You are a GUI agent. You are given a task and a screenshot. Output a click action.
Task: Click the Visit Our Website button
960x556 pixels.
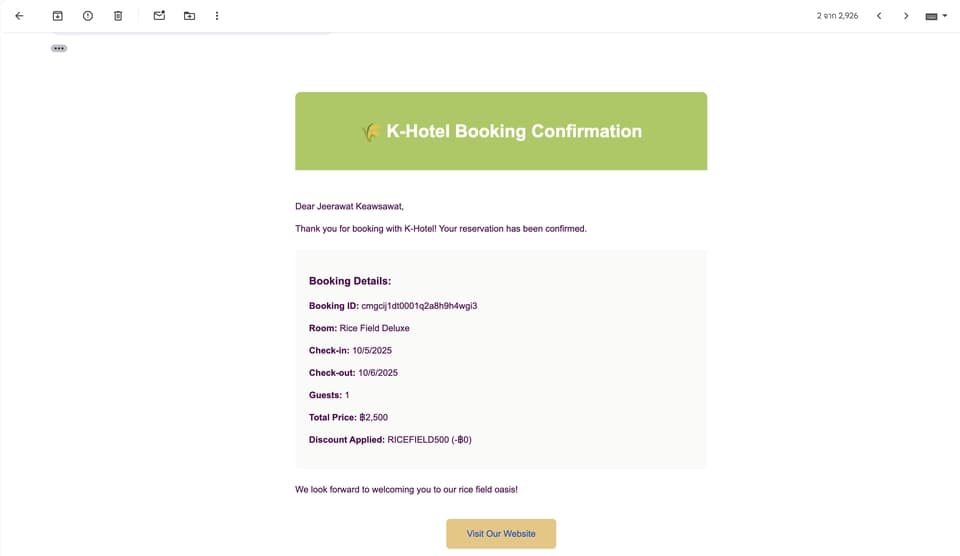pos(501,533)
